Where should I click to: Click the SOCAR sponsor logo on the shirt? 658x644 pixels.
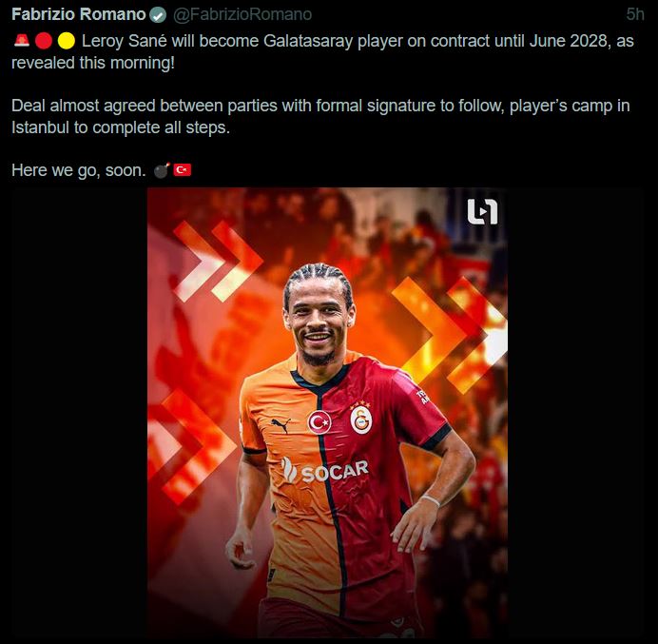tap(325, 470)
